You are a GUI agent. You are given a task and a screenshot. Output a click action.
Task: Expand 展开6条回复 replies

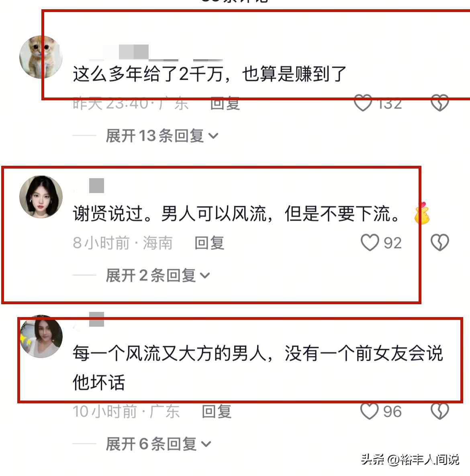tap(158, 444)
